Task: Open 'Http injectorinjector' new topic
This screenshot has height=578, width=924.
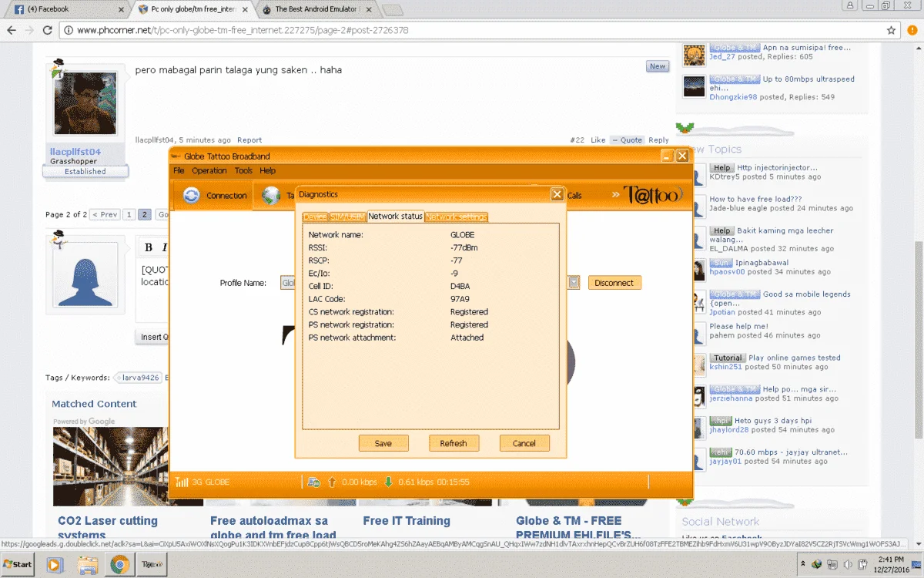Action: [777, 167]
